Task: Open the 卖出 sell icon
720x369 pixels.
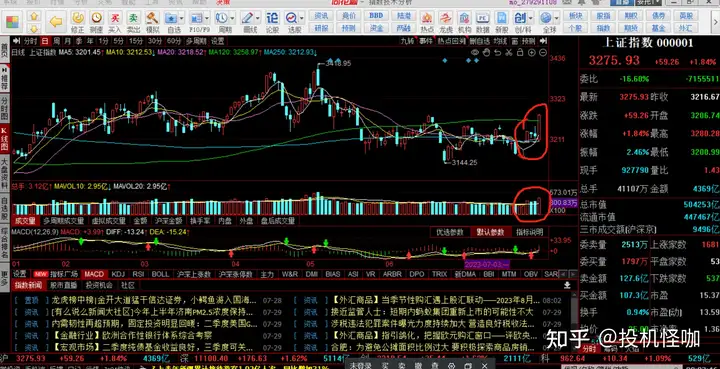Action: click(134, 22)
